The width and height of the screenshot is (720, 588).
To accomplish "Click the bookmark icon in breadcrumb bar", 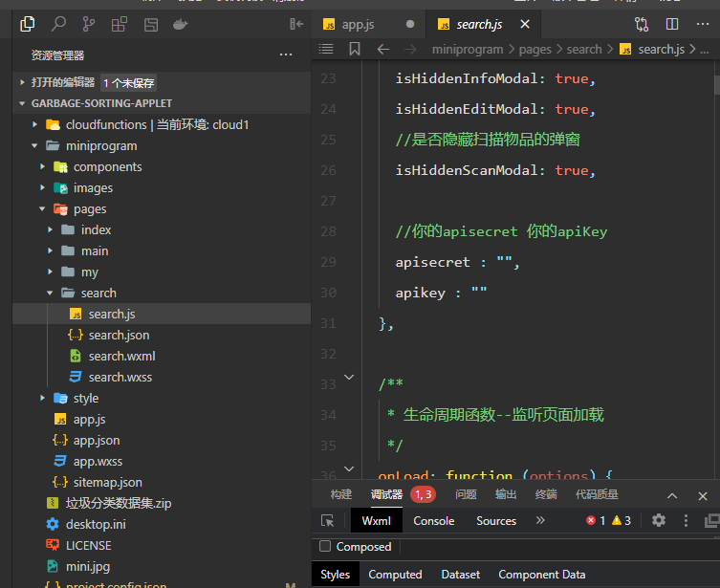I will (x=355, y=49).
